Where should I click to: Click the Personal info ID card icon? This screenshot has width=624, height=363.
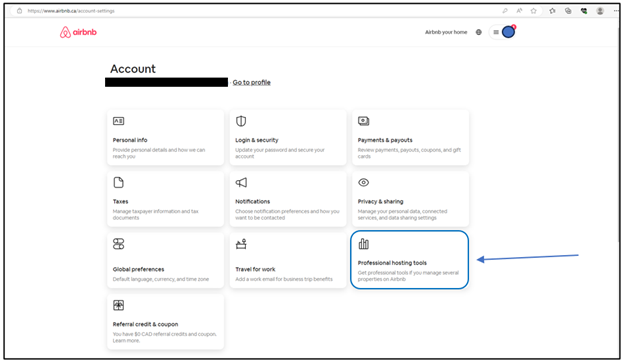(119, 121)
